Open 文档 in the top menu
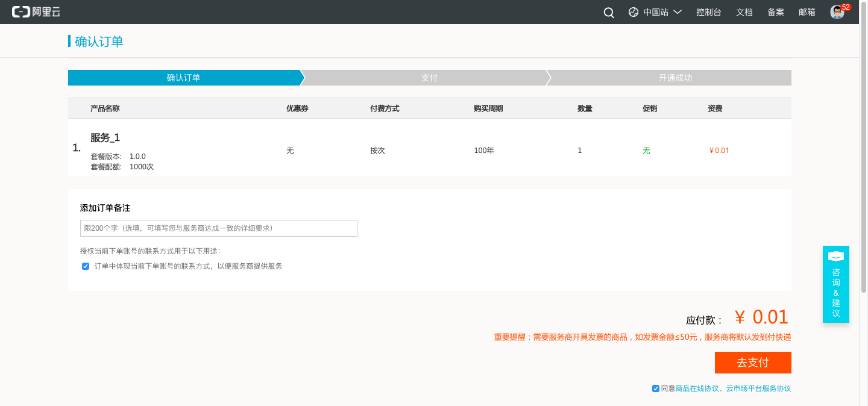This screenshot has height=406, width=868. 744,12
